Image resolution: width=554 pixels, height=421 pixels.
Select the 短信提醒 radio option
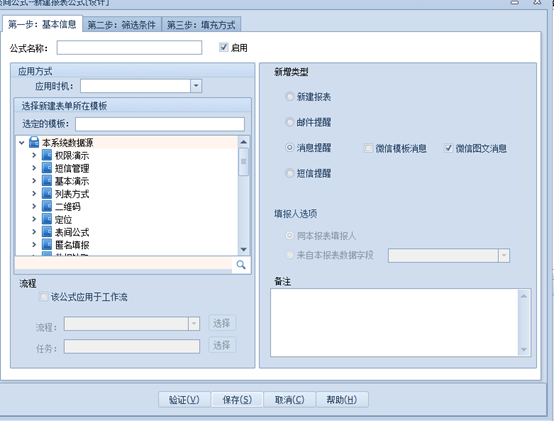point(289,173)
